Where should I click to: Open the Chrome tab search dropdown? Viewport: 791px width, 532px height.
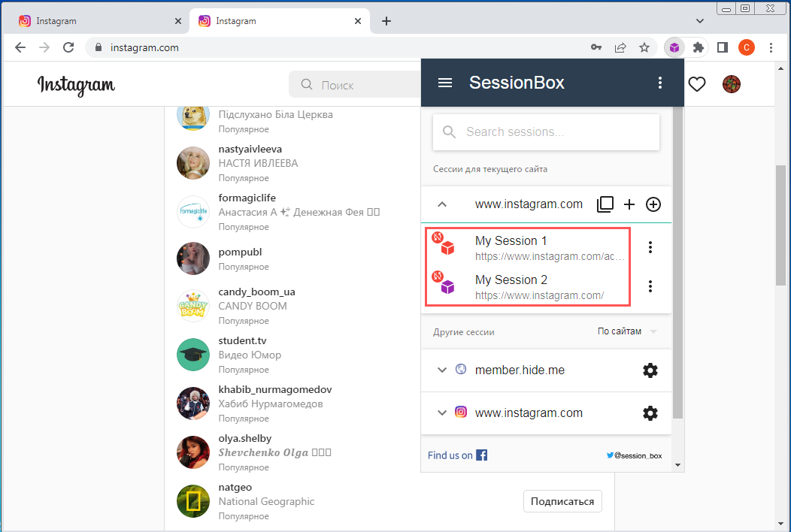(x=700, y=21)
